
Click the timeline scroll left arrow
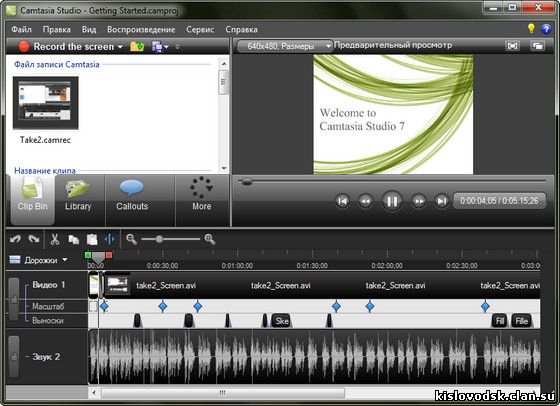94,393
